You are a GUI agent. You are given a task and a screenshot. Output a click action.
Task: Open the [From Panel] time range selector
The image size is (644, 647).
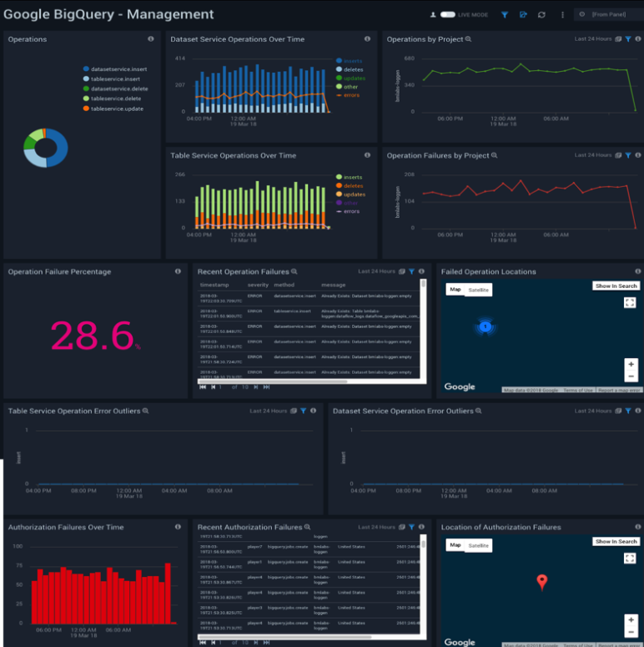coord(608,14)
